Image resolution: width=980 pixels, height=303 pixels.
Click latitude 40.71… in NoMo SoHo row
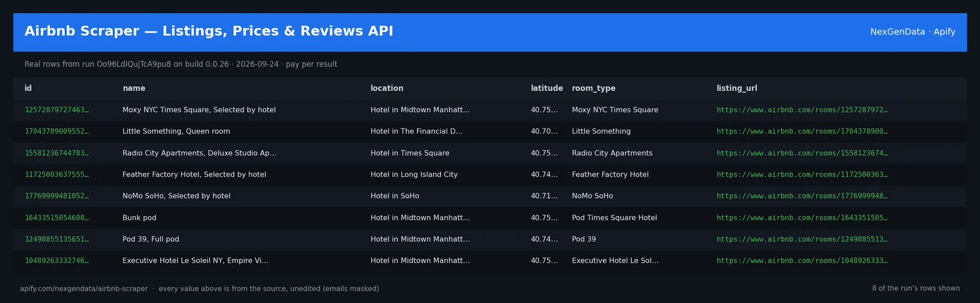click(544, 196)
